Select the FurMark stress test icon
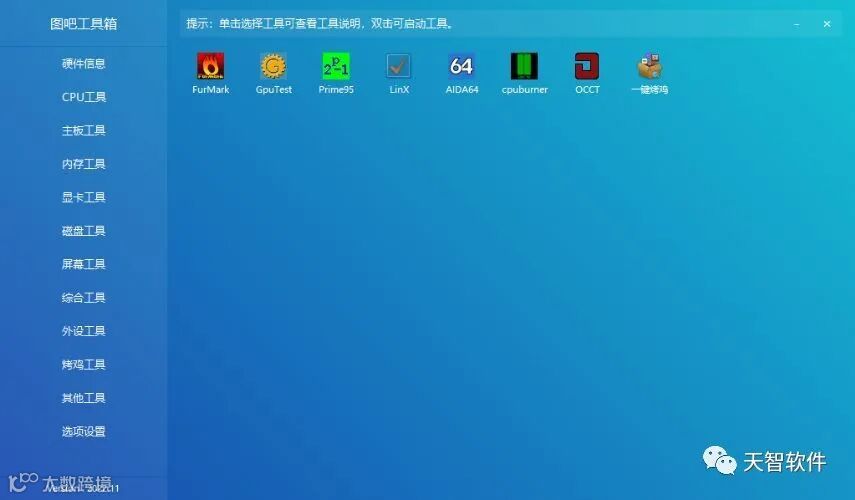855x500 pixels. 210,66
